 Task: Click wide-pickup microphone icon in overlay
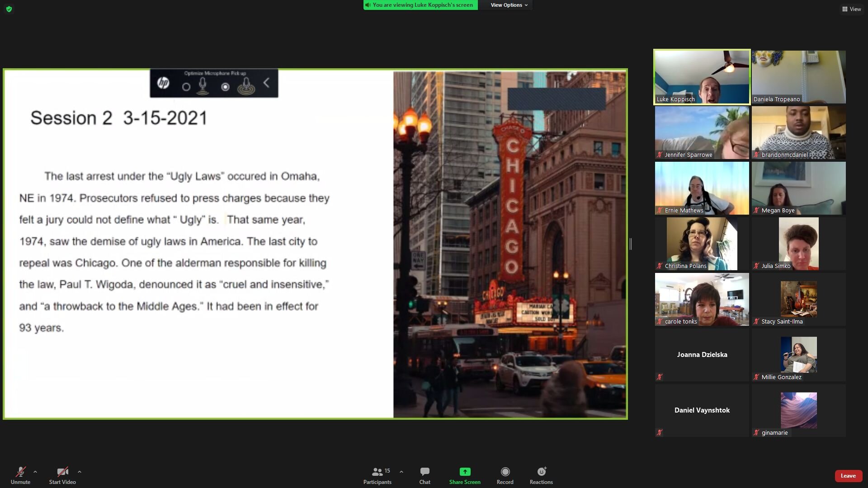(x=246, y=86)
